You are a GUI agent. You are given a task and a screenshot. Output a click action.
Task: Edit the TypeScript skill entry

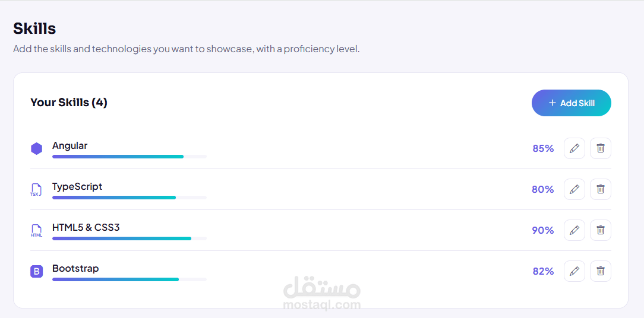574,189
